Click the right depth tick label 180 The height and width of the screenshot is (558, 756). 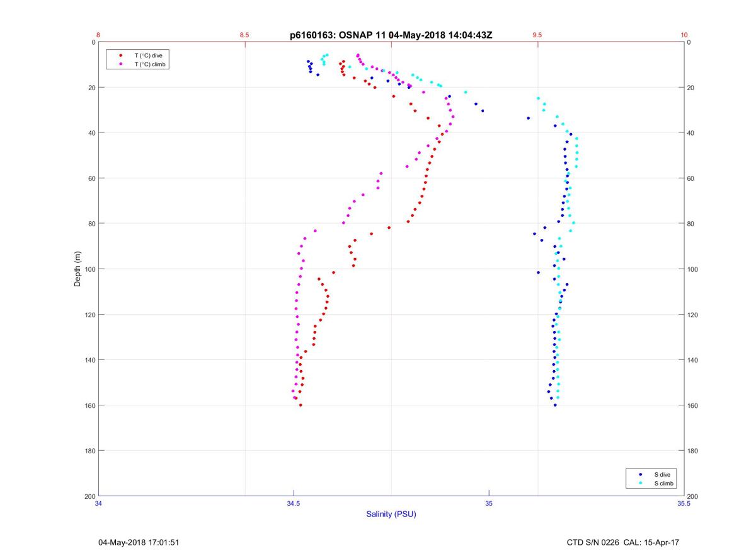(693, 451)
